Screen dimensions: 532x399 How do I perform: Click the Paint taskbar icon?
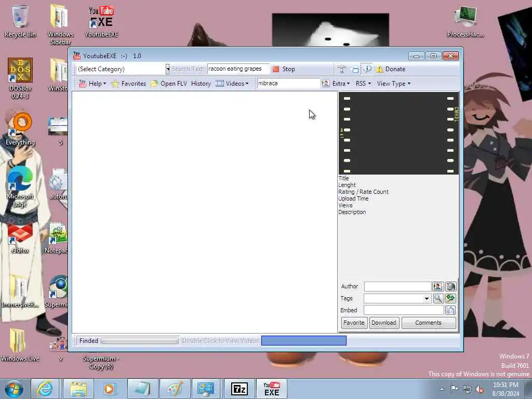(175, 389)
